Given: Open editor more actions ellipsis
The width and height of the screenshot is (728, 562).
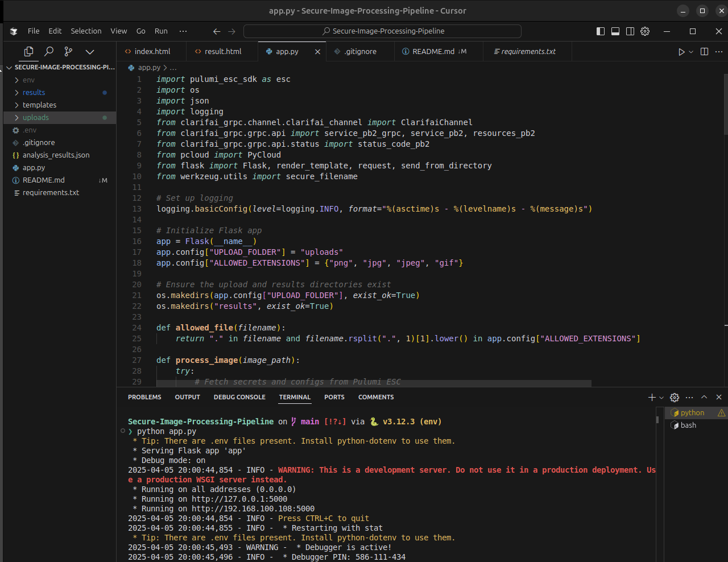Looking at the screenshot, I should click(719, 52).
